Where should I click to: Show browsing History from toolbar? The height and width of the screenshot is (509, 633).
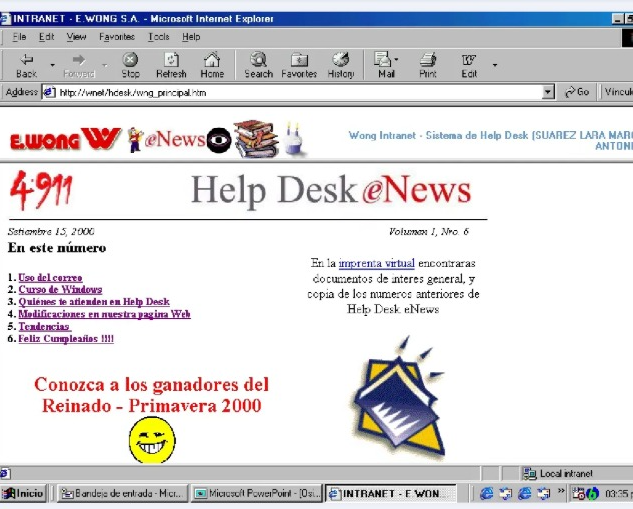point(341,65)
